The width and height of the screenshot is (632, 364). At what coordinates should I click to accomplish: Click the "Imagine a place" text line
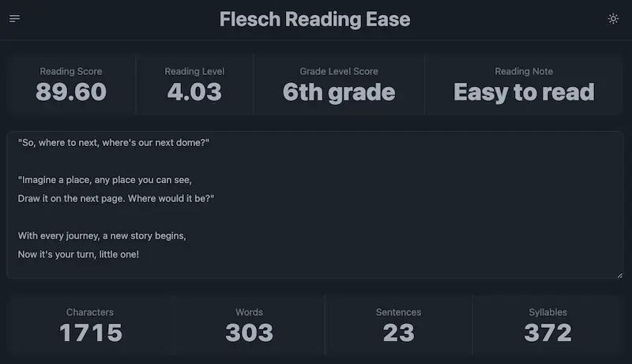tap(105, 180)
